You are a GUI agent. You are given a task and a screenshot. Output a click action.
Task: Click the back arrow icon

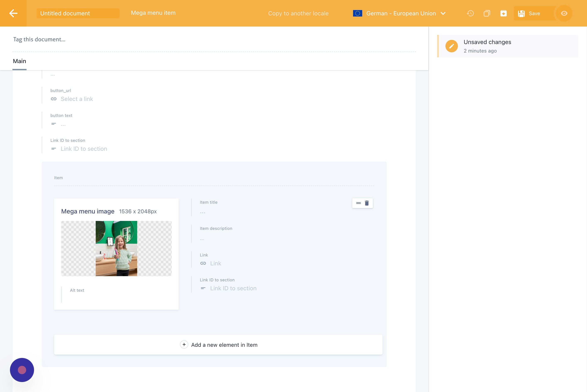point(13,13)
